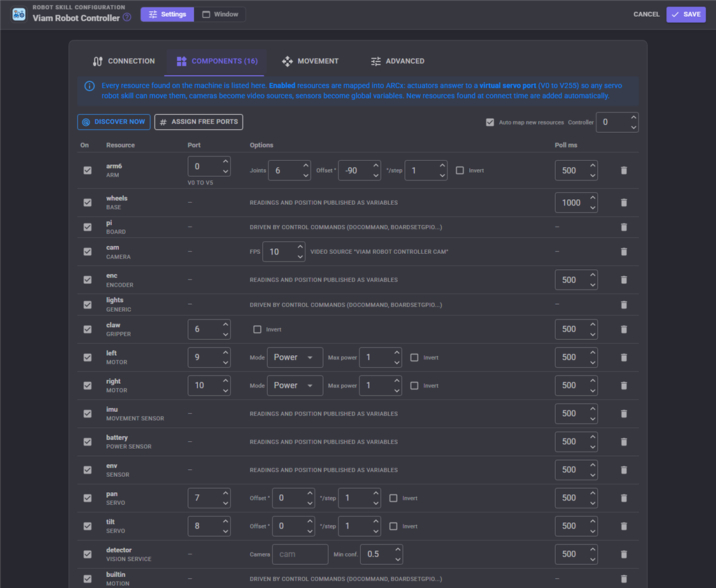Delete the claw GRIPPER resource
Image resolution: width=716 pixels, height=588 pixels.
[624, 329]
